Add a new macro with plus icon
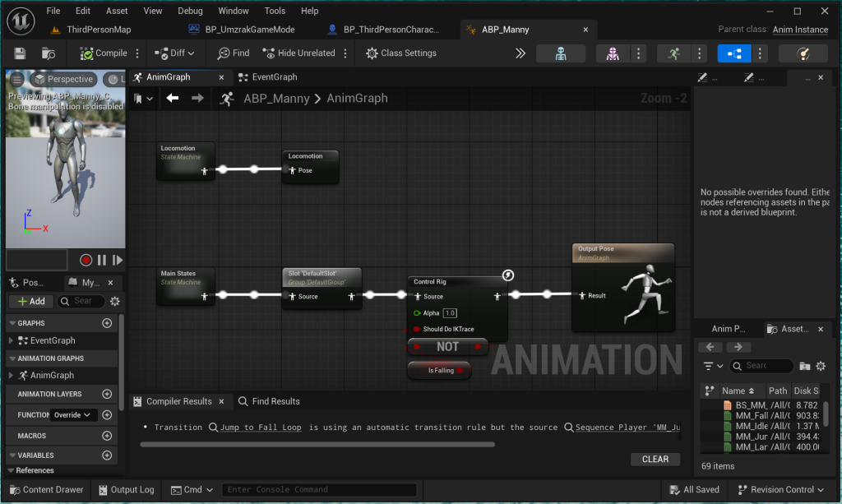 pyautogui.click(x=107, y=436)
